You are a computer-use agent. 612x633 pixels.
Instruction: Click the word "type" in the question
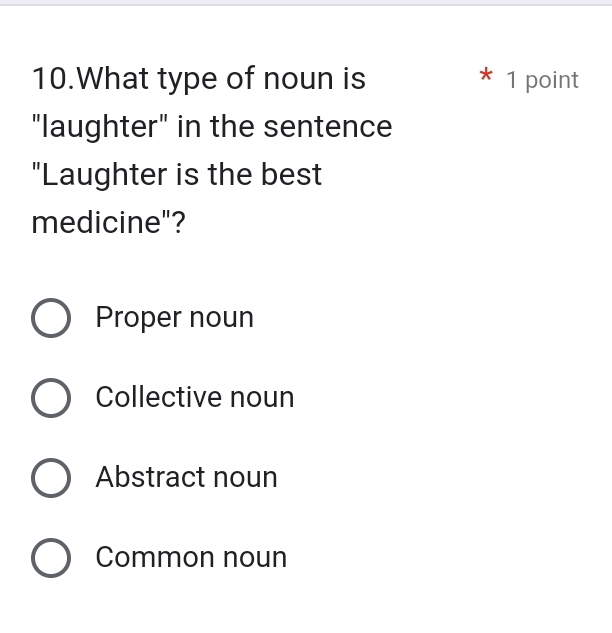click(x=188, y=80)
